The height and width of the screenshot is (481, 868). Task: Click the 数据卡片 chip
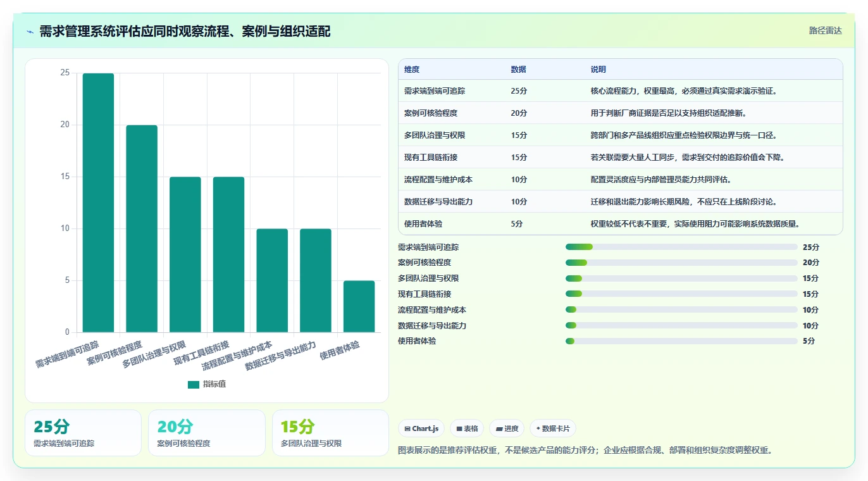point(553,428)
